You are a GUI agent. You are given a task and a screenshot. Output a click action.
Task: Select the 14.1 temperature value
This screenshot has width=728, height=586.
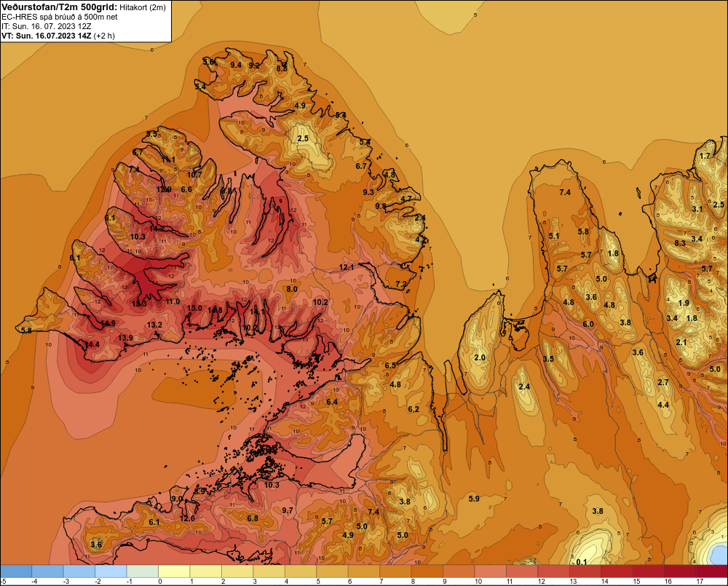coord(257,312)
